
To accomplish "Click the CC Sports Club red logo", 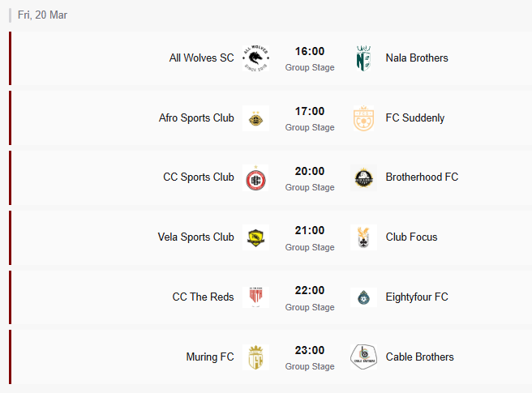I will pyautogui.click(x=255, y=178).
